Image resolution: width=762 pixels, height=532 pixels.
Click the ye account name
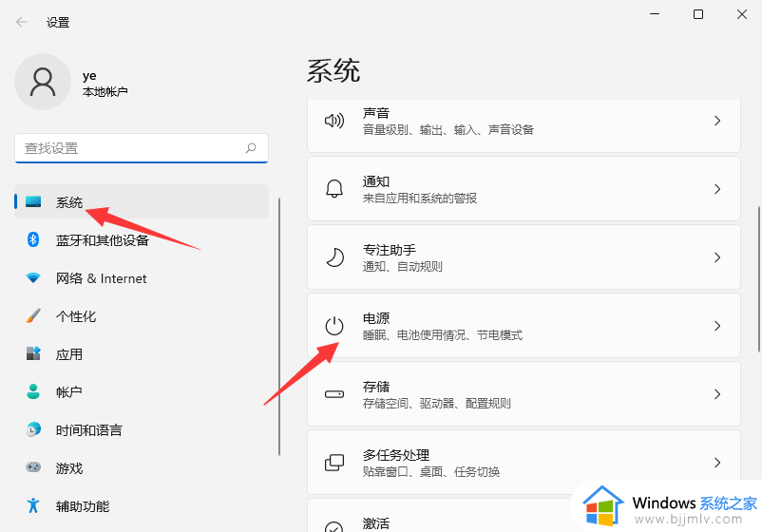tap(89, 76)
